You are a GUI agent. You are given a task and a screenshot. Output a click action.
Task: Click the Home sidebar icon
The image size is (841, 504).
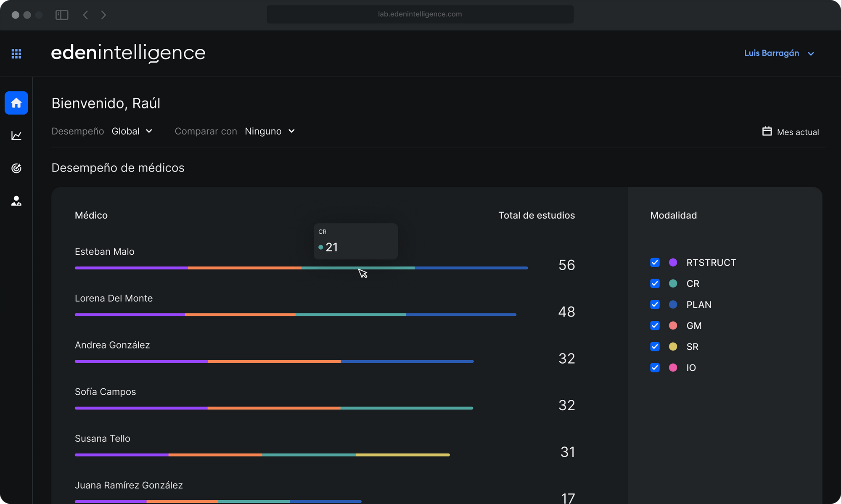[16, 103]
